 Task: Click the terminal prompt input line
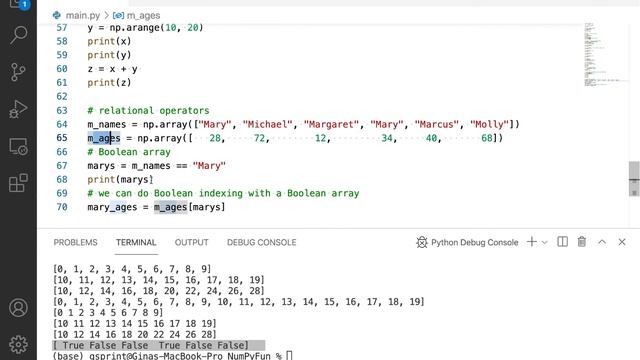[x=172, y=356]
